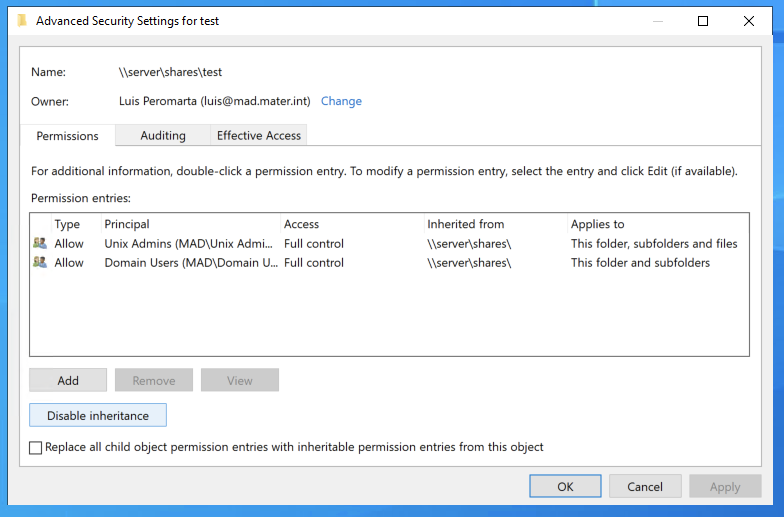
Task: Click the Change owner link
Action: click(341, 101)
